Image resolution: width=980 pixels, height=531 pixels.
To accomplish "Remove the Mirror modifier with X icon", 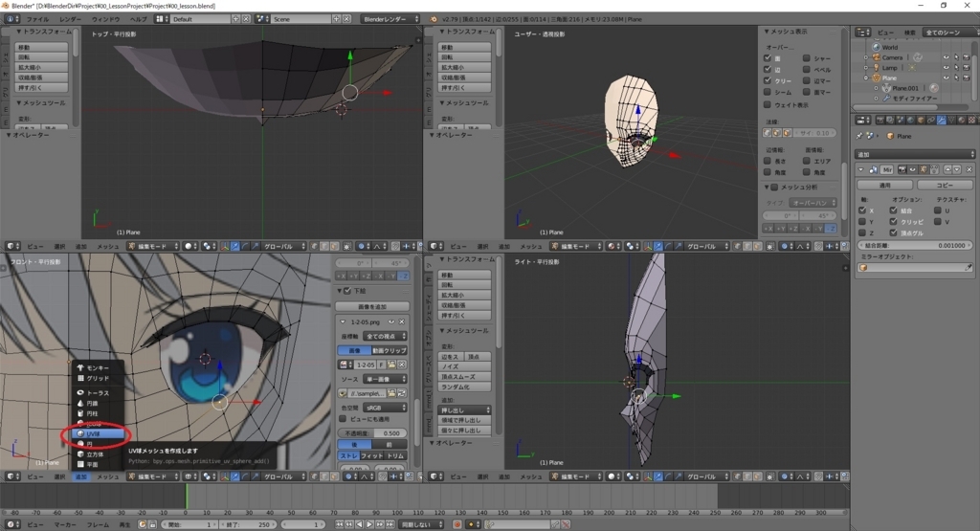I will click(x=969, y=169).
